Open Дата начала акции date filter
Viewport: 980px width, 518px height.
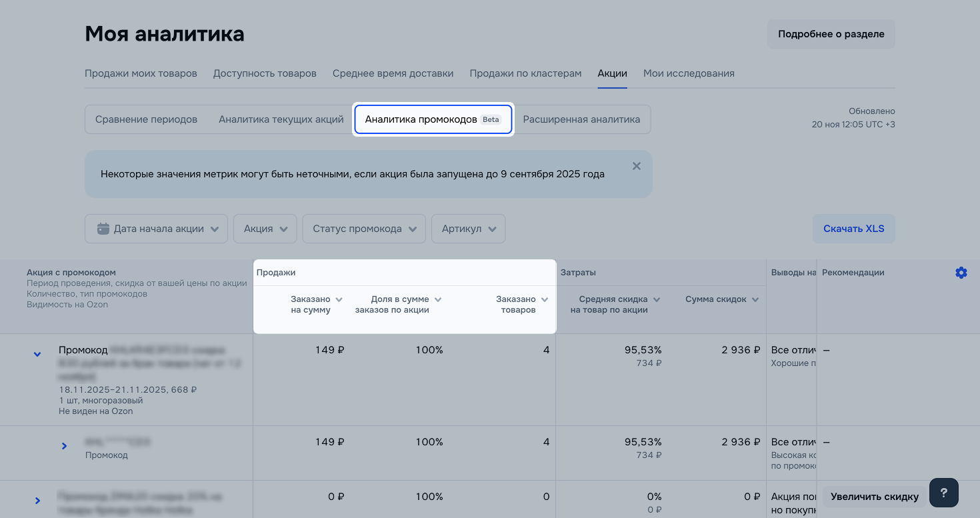pos(156,229)
